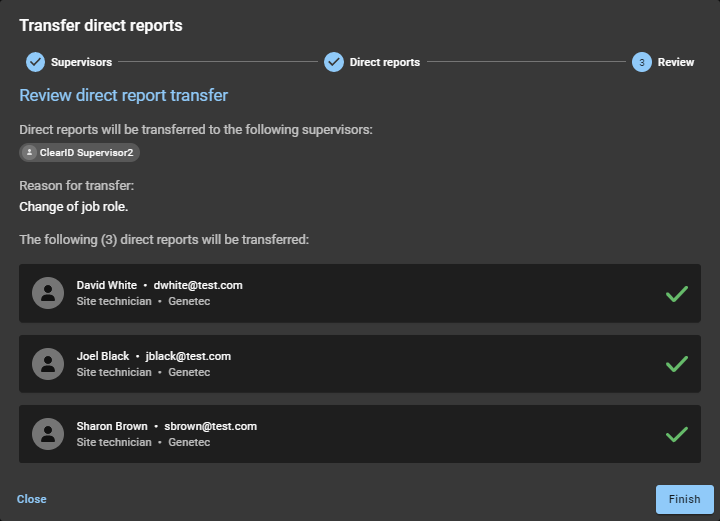The height and width of the screenshot is (521, 720).
Task: Click the green checkmark beside David White
Action: pyautogui.click(x=677, y=294)
